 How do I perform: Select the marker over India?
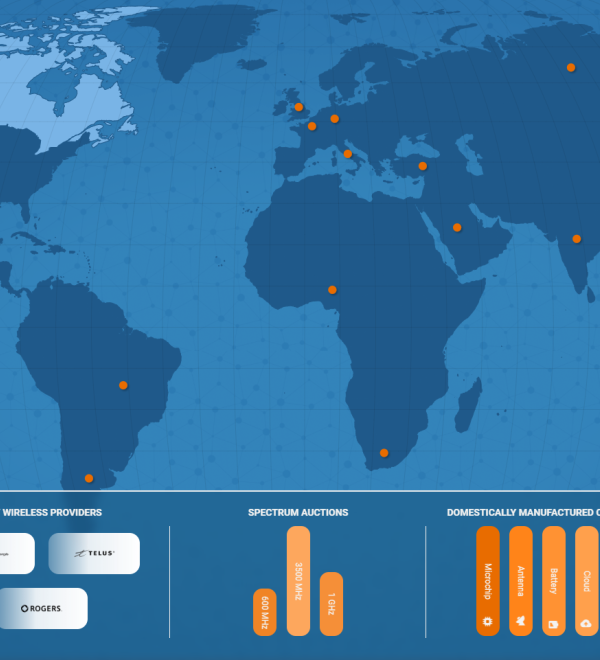coord(576,239)
